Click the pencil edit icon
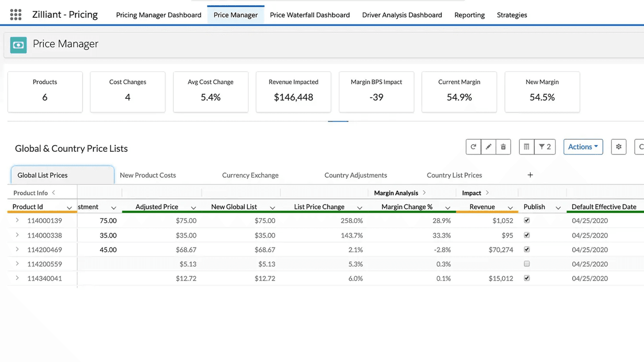Viewport: 644px width, 362px height. [488, 147]
